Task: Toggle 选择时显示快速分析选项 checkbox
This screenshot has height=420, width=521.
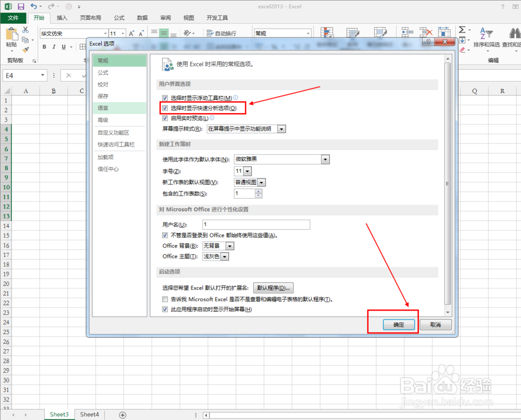Action: 165,108
